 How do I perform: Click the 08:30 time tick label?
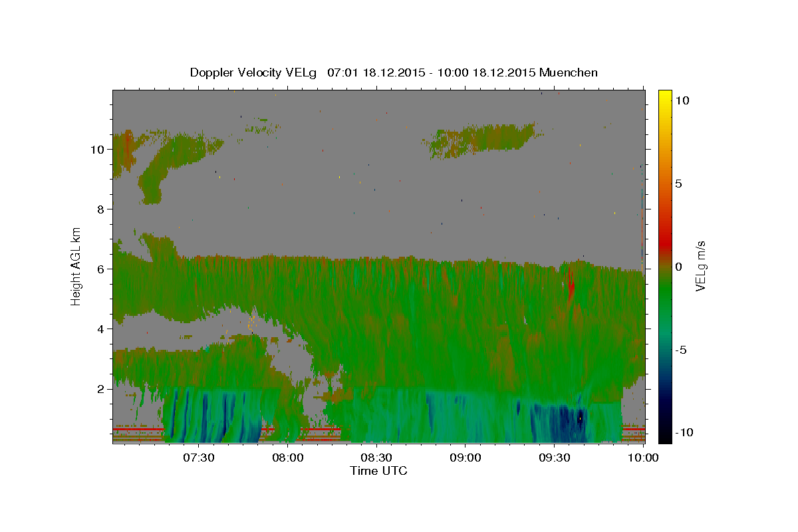(377, 458)
